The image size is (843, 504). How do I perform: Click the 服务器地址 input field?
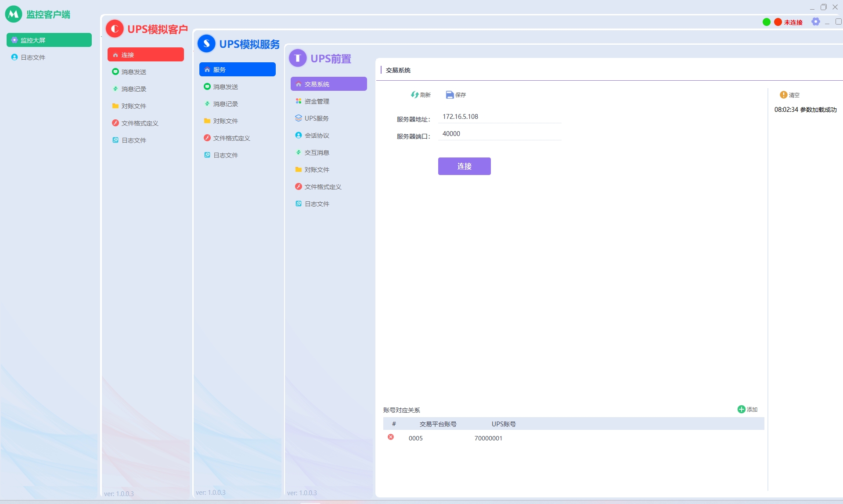coord(500,117)
